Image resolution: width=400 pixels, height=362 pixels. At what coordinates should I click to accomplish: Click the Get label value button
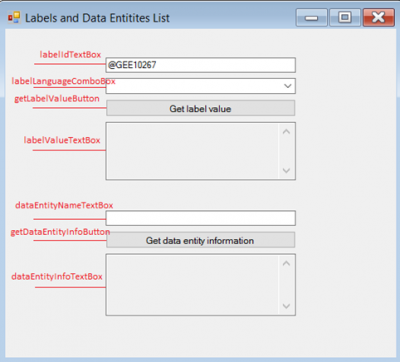pyautogui.click(x=201, y=108)
